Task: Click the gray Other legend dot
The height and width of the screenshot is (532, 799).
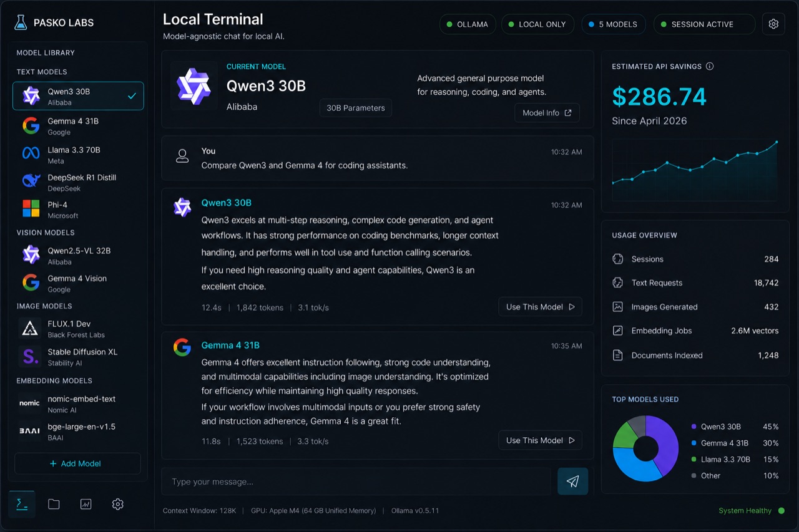Action: tap(694, 476)
